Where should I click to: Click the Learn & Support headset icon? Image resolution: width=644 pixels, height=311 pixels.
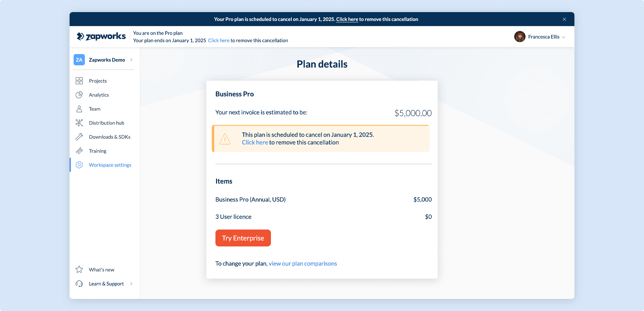pyautogui.click(x=79, y=283)
